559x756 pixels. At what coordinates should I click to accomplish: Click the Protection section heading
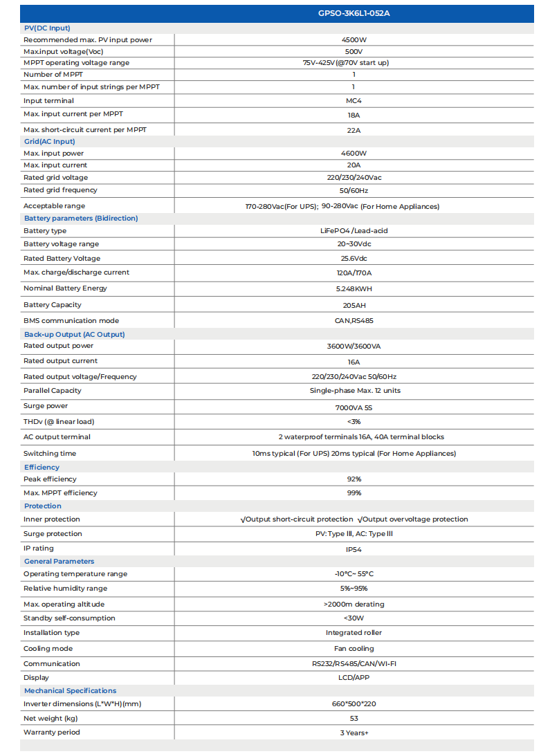click(x=43, y=506)
